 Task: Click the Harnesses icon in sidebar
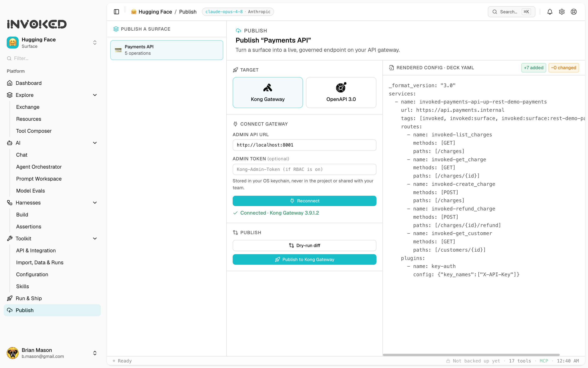[10, 202]
